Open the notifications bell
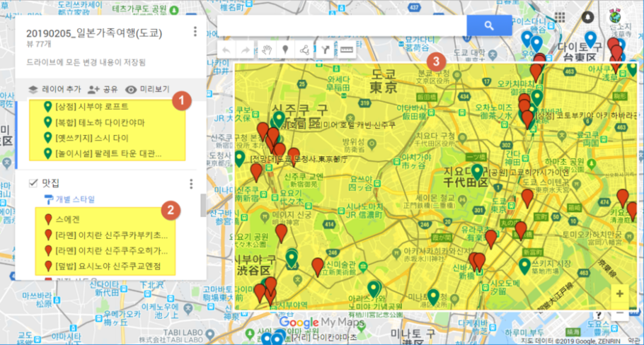Screen dimensions: 644x345 587,17
